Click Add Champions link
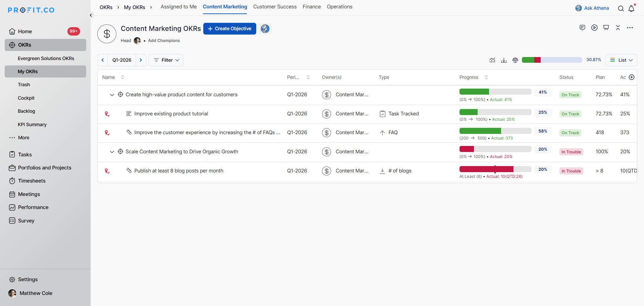644x306 pixels. 164,41
